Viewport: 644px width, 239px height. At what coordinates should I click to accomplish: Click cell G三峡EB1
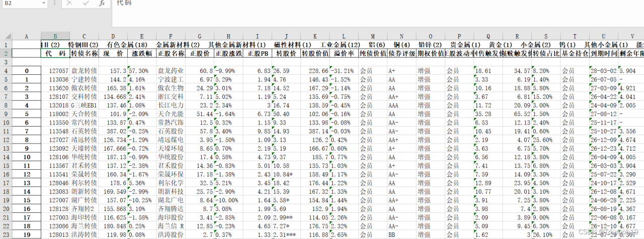(85, 105)
